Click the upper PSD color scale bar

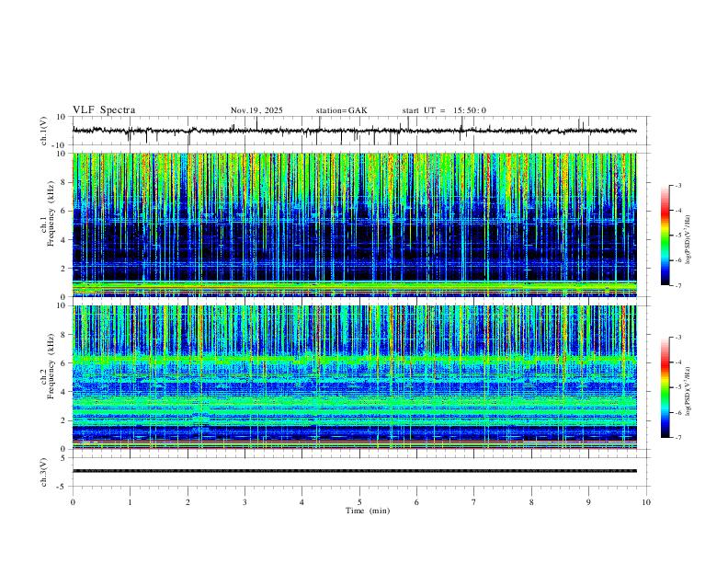click(665, 236)
